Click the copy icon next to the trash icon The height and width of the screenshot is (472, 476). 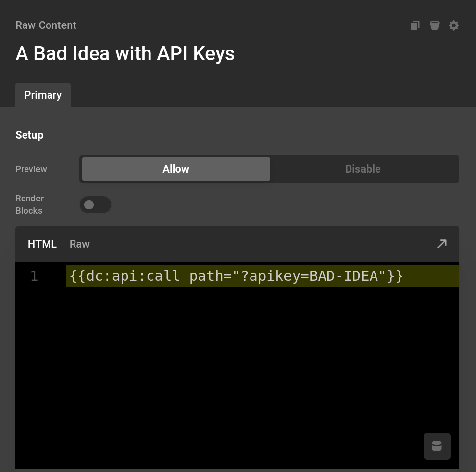(415, 25)
